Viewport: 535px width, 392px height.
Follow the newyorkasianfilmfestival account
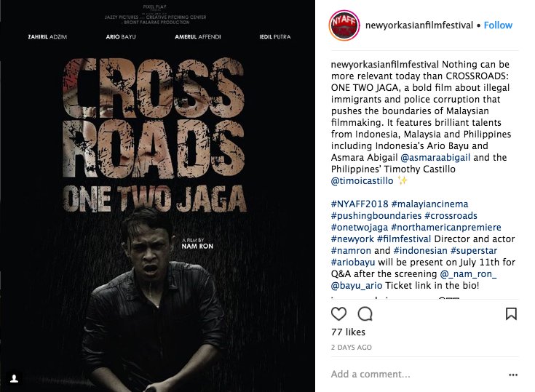pos(498,25)
